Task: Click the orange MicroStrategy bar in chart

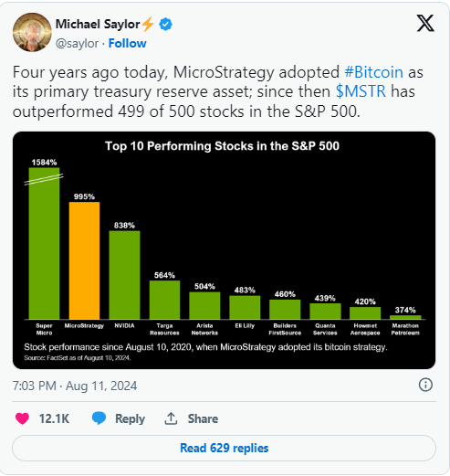Action: (84, 260)
